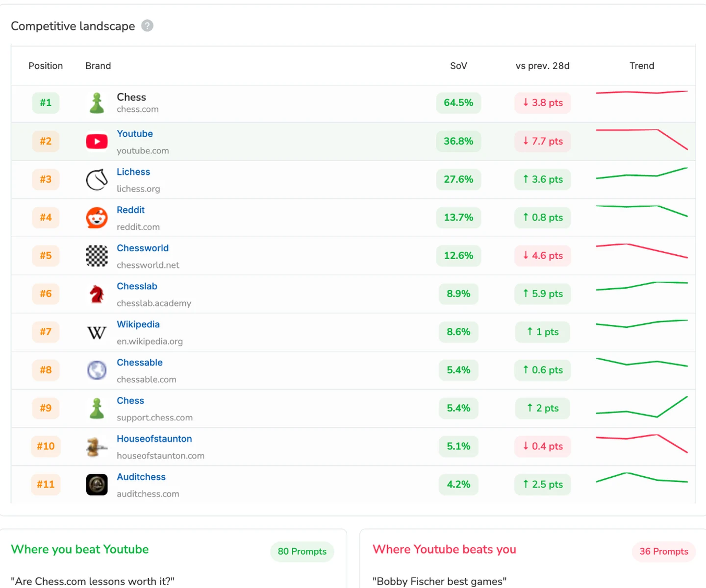View the Youtube trend sparkline
Screen dimensions: 706x588
[642, 139]
